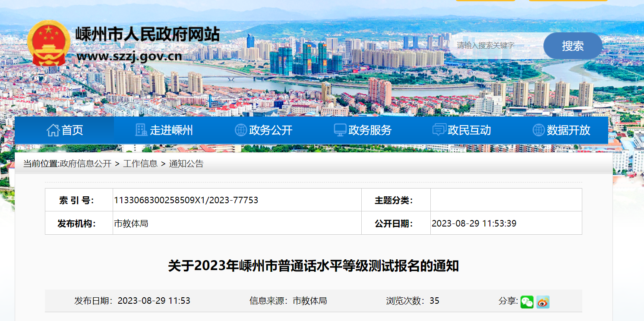Click the 主题分类 label cell
Screen dimensions: 644x321
point(396,200)
